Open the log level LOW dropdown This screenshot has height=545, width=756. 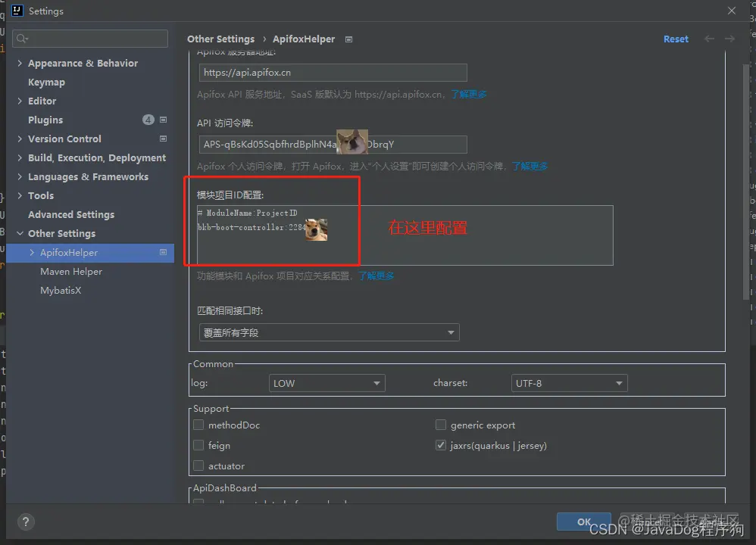pos(327,384)
